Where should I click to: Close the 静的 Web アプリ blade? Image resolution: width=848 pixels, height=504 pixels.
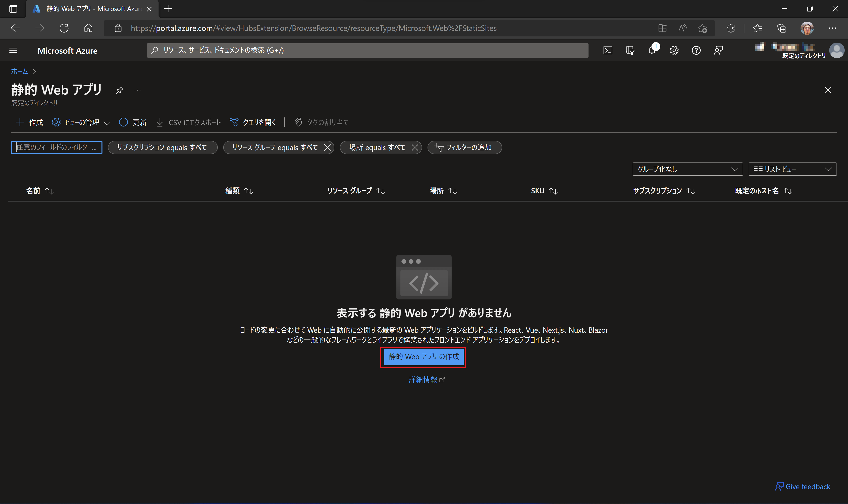828,90
